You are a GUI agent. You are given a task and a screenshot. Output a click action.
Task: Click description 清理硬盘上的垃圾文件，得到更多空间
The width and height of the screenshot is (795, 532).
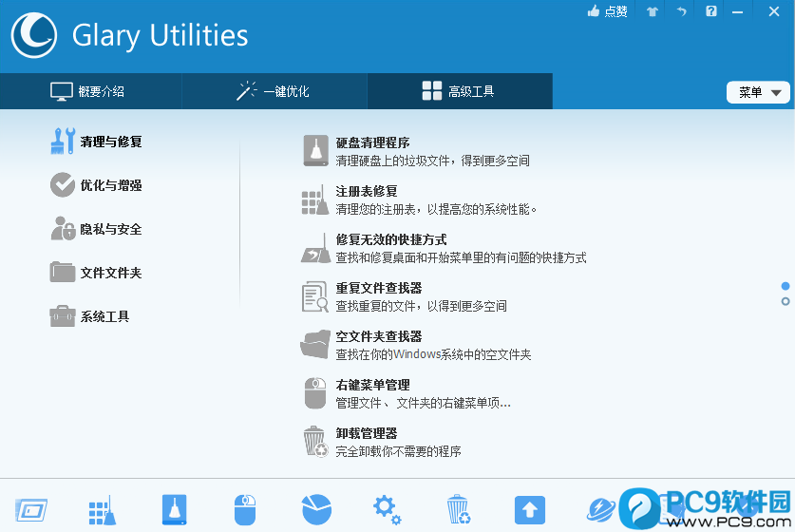point(432,161)
